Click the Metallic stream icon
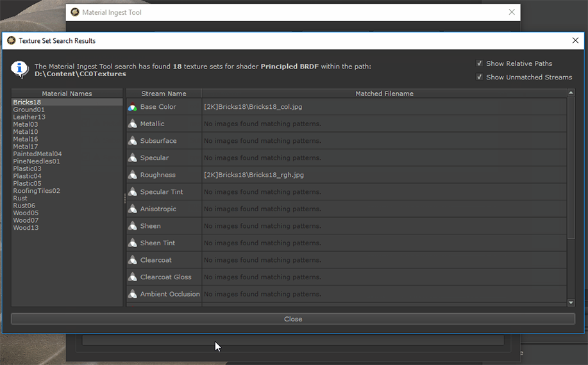This screenshot has height=365, width=588. [x=132, y=124]
